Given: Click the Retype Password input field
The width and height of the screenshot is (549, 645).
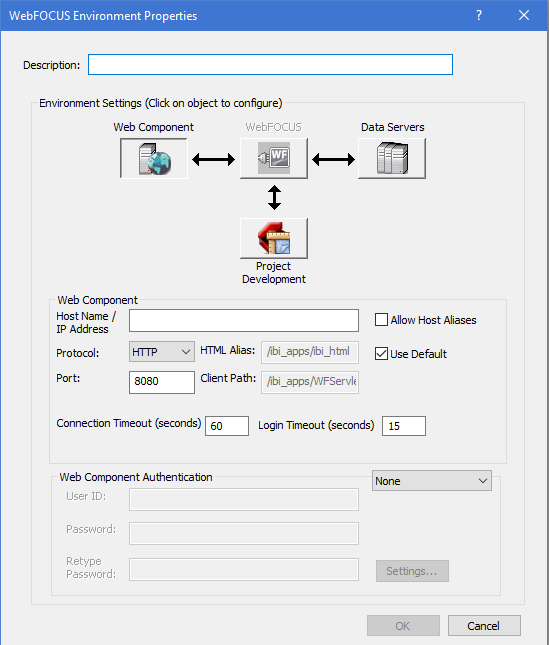Looking at the screenshot, I should point(244,569).
